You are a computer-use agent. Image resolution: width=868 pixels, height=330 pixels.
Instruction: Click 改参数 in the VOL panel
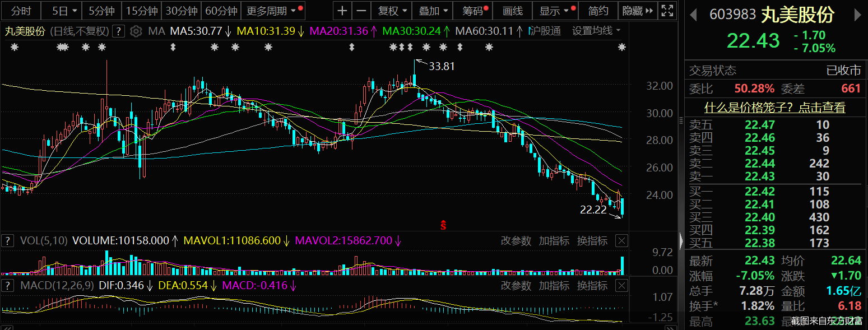(x=516, y=241)
